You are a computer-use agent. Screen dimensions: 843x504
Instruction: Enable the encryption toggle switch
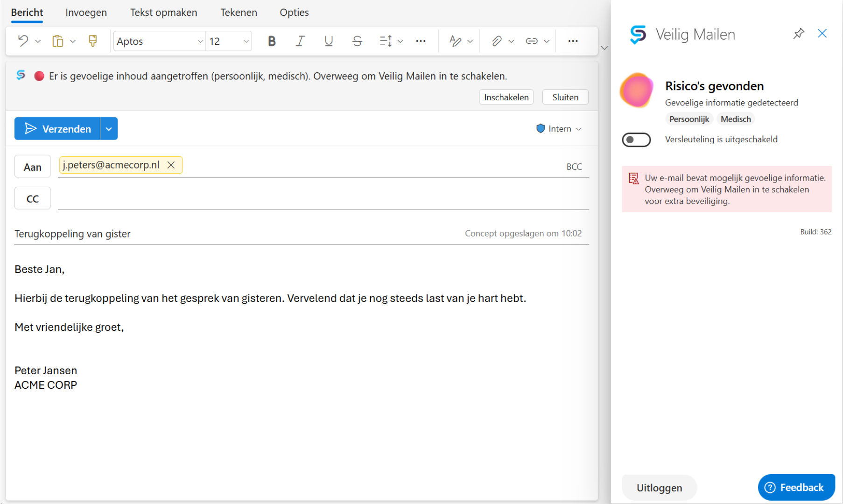tap(636, 140)
